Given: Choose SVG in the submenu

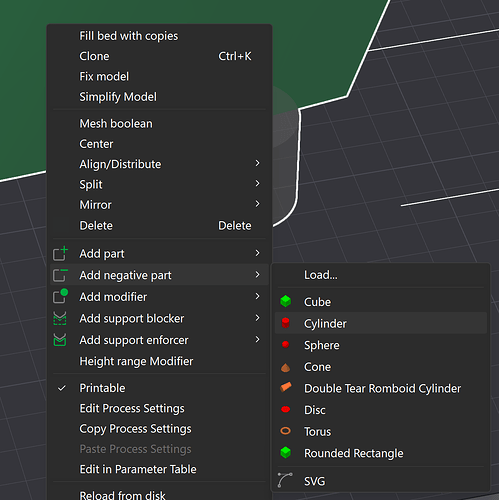Looking at the screenshot, I should (314, 481).
